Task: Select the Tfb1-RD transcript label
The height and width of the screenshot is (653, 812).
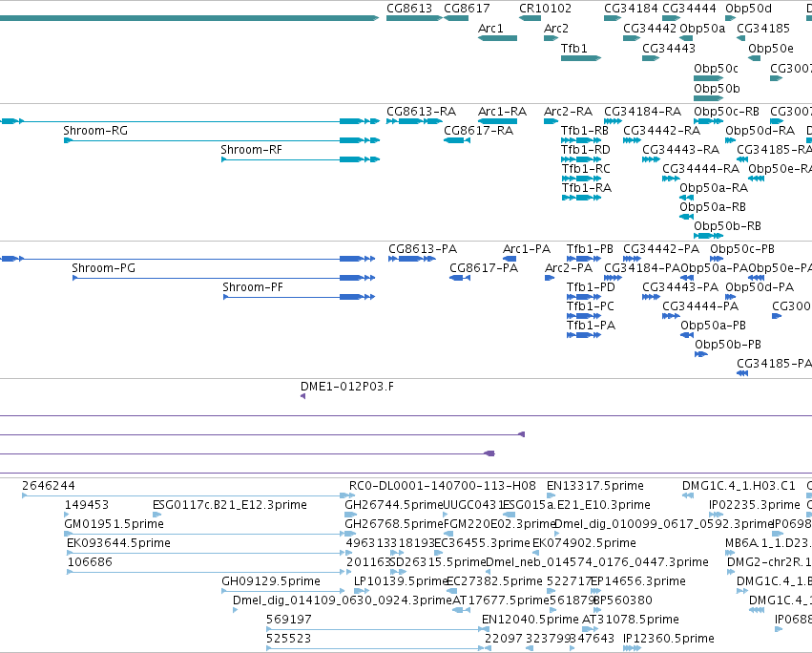Action: click(x=586, y=150)
